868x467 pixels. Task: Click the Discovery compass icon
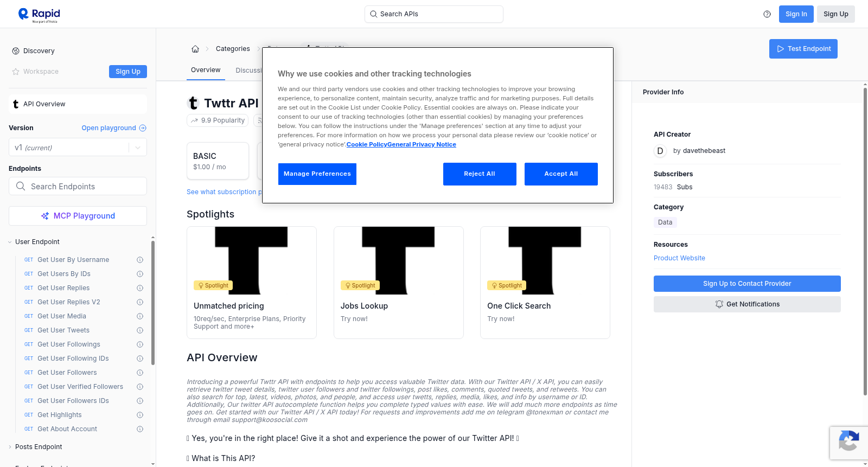coord(16,51)
